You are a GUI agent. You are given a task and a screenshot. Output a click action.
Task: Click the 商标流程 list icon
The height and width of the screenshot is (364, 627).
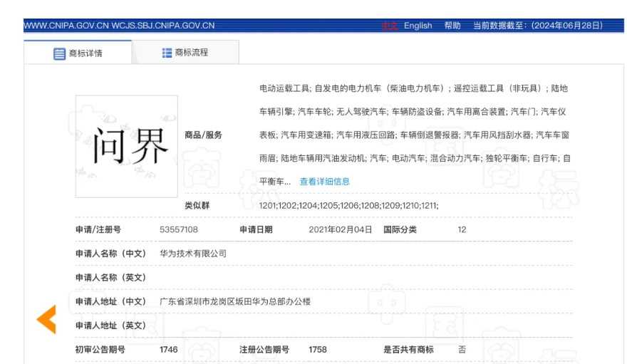tap(167, 53)
